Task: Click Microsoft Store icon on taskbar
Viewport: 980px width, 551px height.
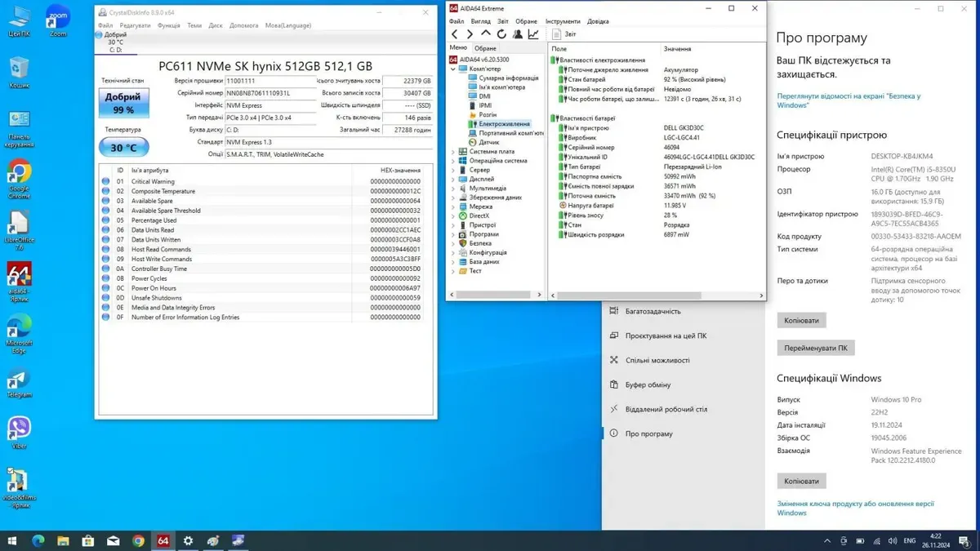Action: (87, 540)
